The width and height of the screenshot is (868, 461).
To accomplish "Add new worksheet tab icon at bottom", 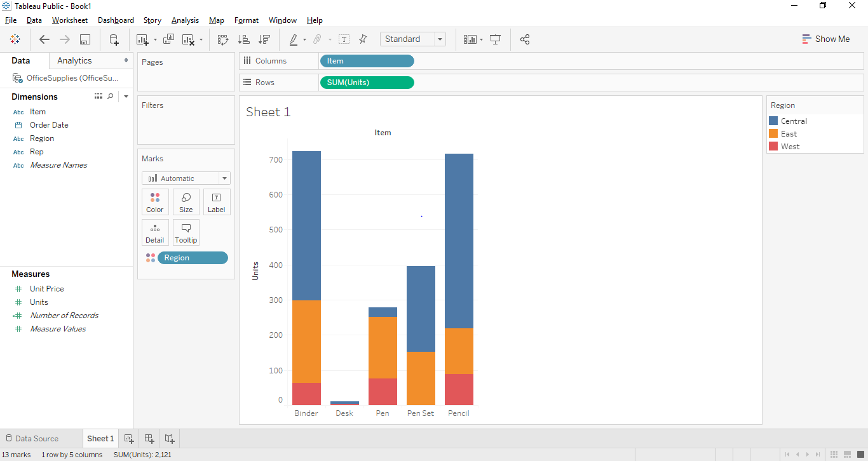I will click(x=128, y=438).
